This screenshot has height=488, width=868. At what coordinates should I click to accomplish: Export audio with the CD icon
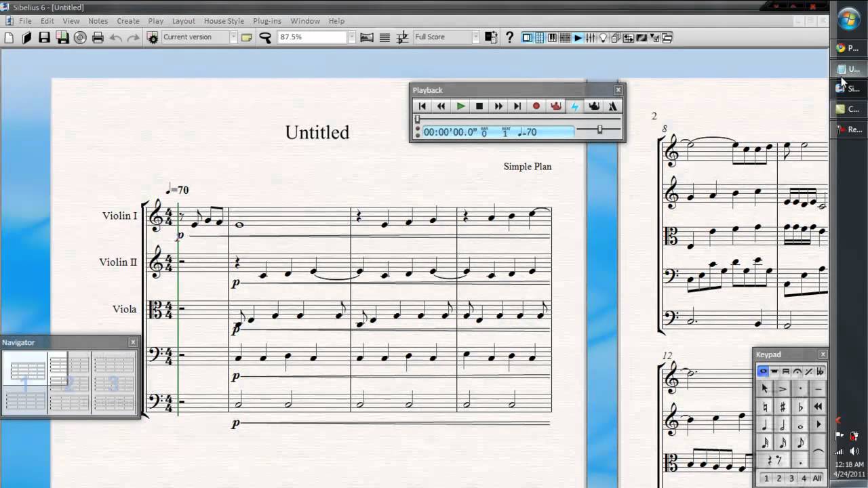[x=80, y=37]
